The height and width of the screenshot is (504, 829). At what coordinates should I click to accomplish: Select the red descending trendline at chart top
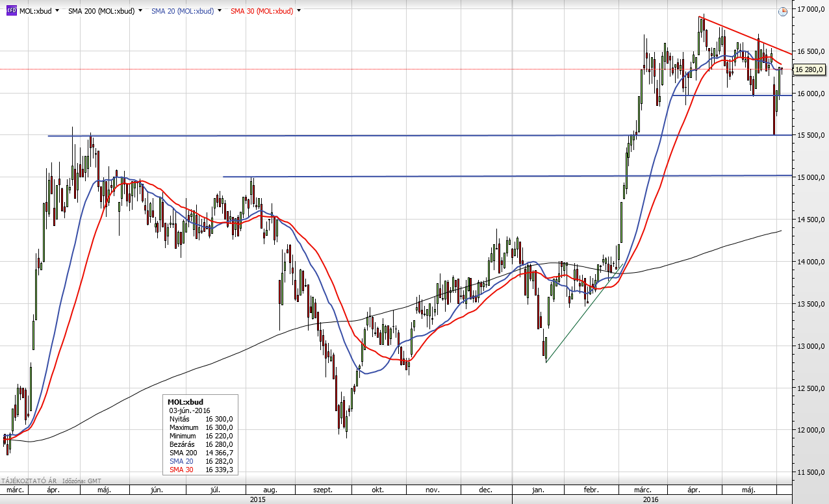[747, 34]
